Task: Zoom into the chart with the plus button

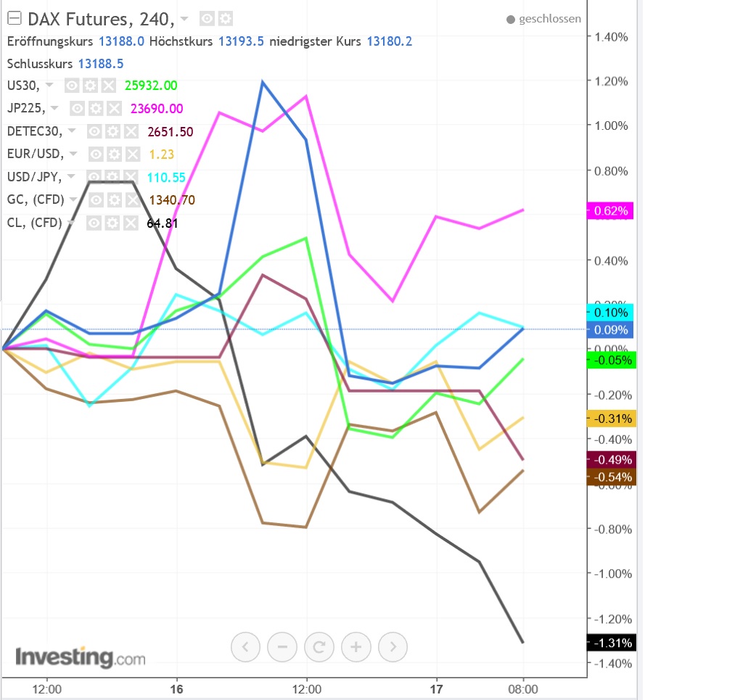Action: pyautogui.click(x=356, y=646)
